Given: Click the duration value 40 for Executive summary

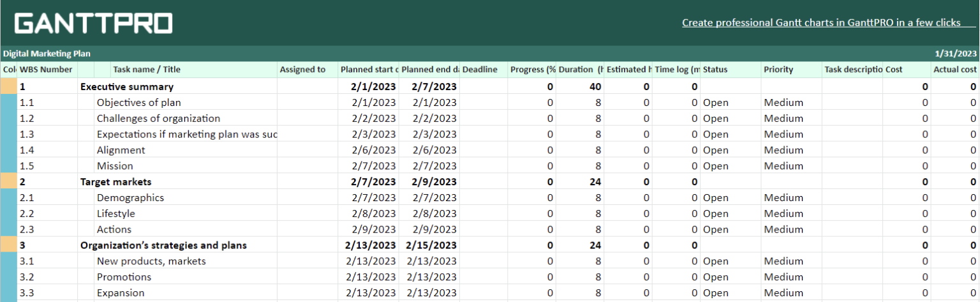Looking at the screenshot, I should [595, 87].
